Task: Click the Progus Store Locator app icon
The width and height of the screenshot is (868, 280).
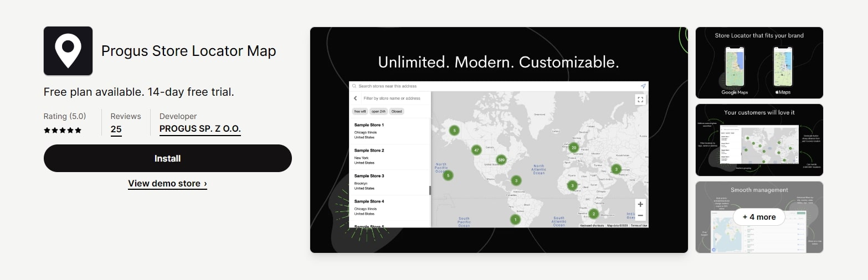Action: pyautogui.click(x=68, y=51)
